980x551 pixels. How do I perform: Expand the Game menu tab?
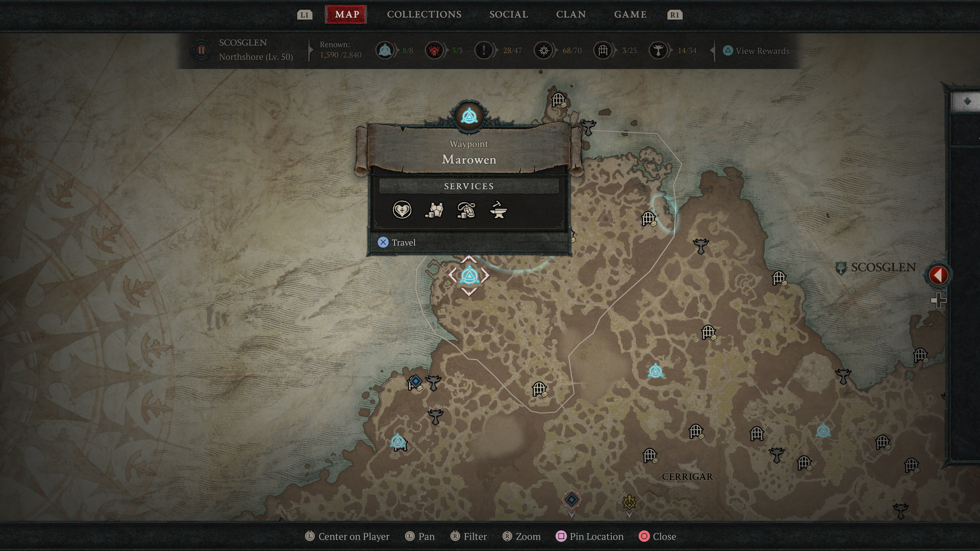(629, 14)
